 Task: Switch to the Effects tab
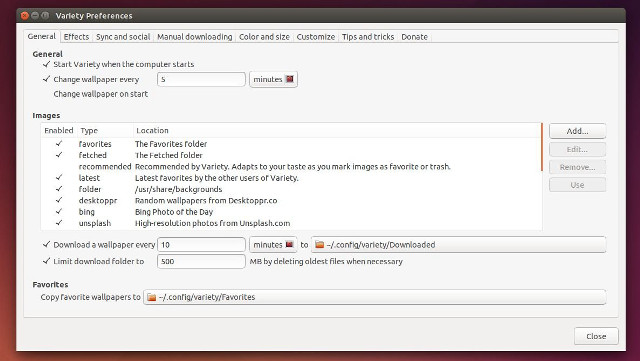(76, 37)
